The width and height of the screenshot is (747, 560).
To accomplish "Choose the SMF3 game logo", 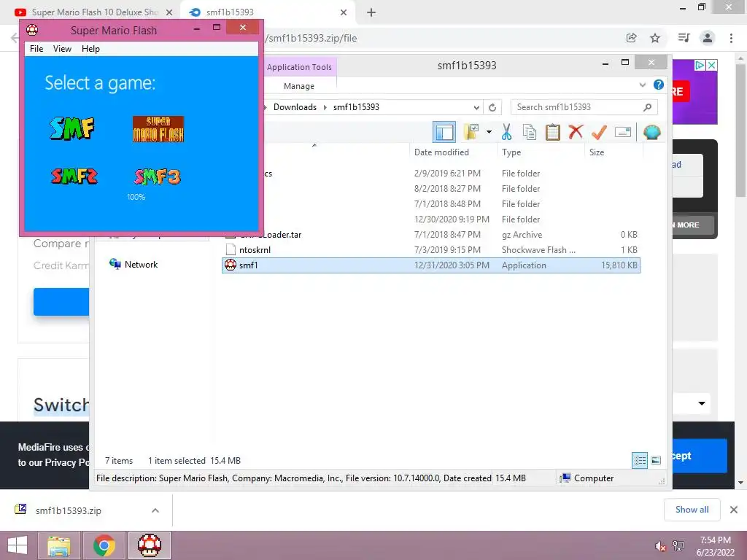I will [x=158, y=176].
